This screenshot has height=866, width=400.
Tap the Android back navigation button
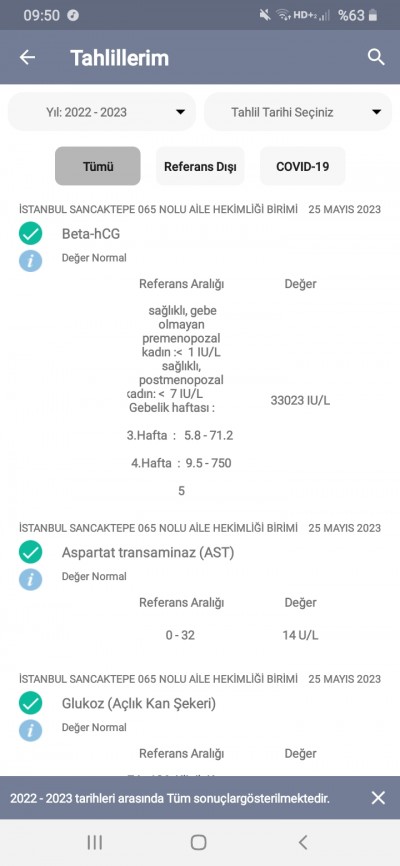tap(302, 842)
